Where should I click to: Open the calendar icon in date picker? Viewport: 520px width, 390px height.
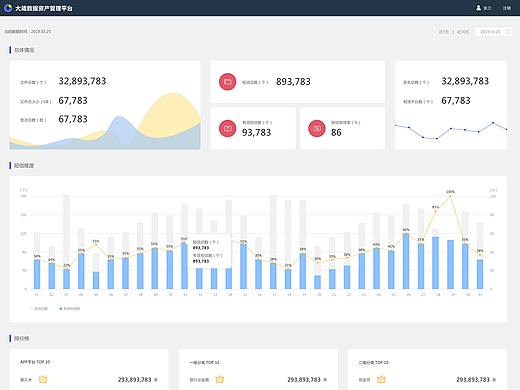[x=508, y=32]
